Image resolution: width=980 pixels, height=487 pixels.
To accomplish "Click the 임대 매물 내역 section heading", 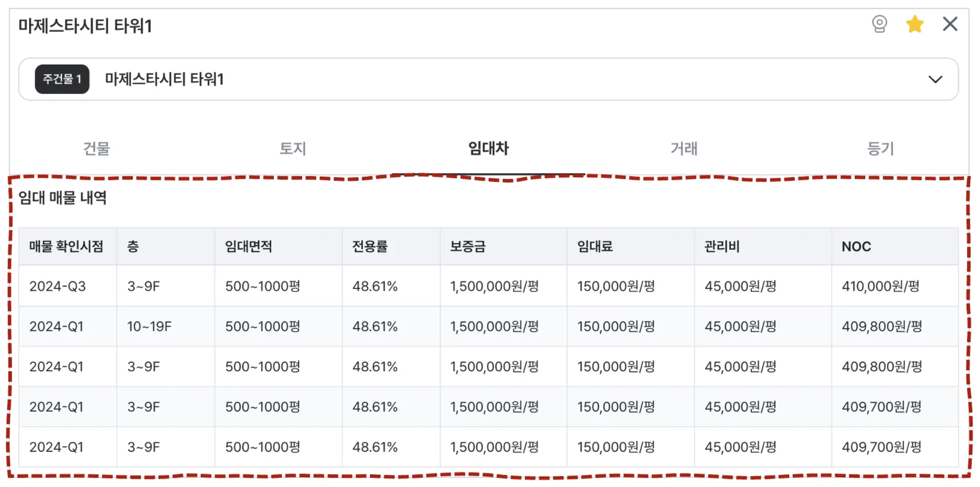I will click(62, 198).
